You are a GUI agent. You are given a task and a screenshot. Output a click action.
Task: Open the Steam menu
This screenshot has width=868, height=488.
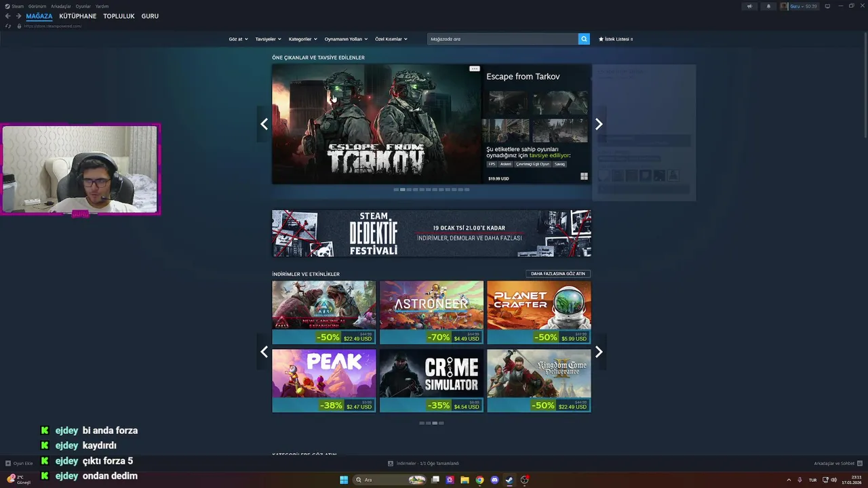pyautogui.click(x=18, y=6)
